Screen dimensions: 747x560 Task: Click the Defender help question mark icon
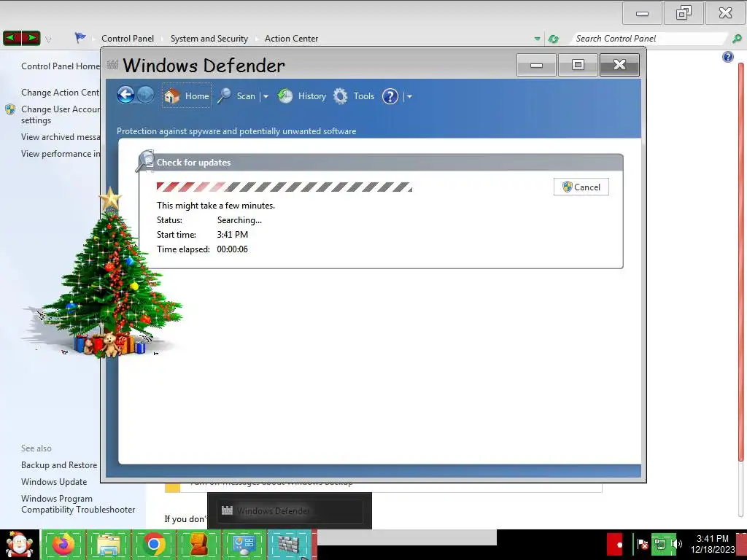[390, 96]
